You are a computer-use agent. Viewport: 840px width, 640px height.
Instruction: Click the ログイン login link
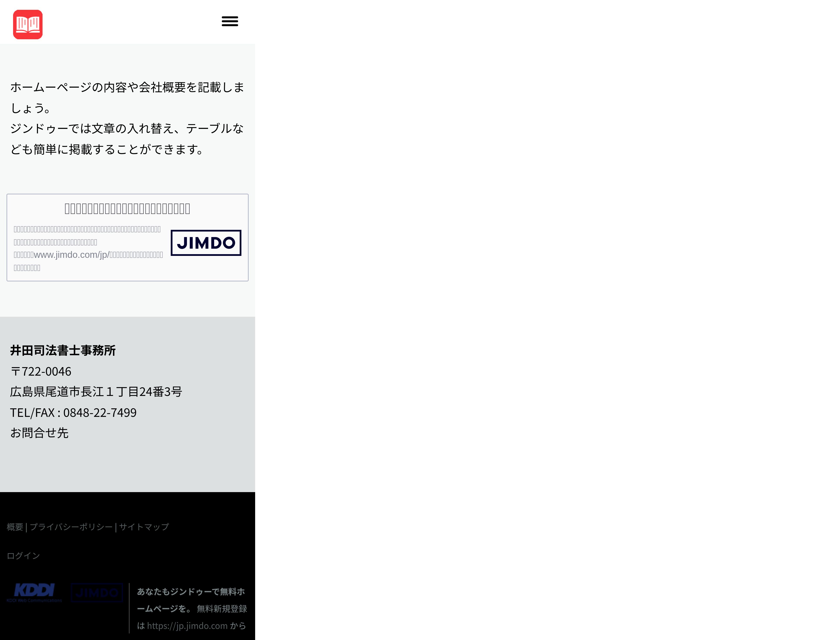[23, 556]
